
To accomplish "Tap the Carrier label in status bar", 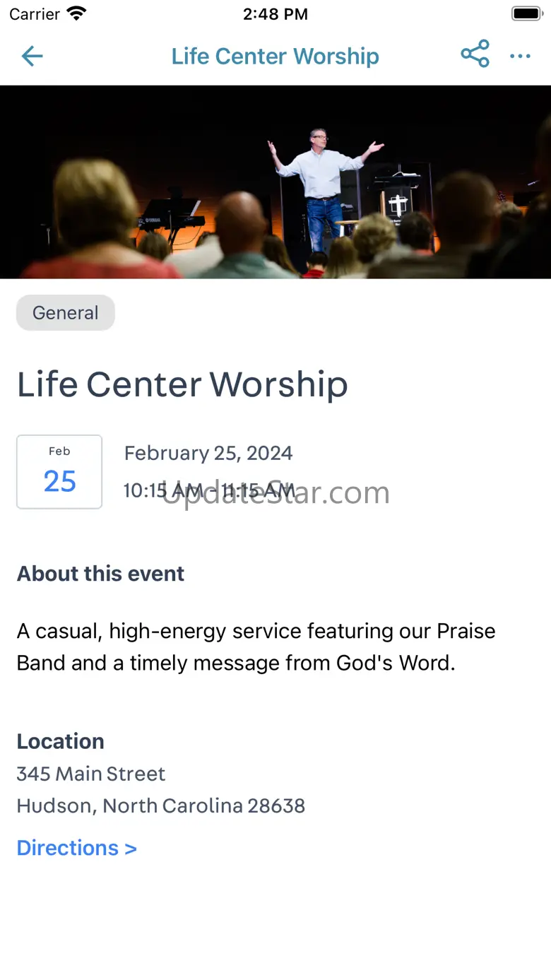I will (x=35, y=13).
